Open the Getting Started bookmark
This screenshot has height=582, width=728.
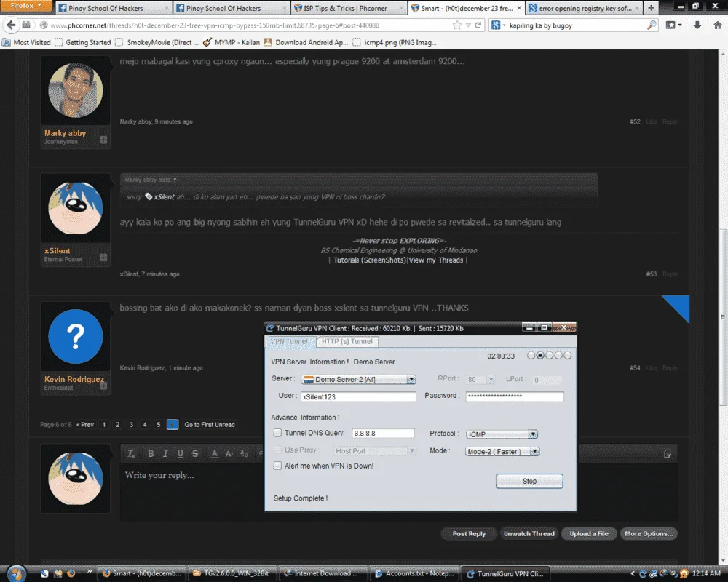tap(83, 42)
